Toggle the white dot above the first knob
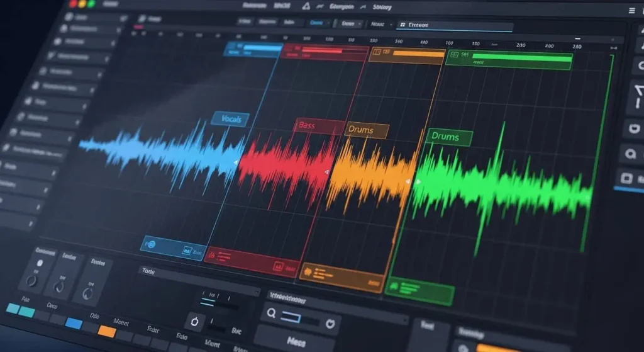 click(40, 263)
